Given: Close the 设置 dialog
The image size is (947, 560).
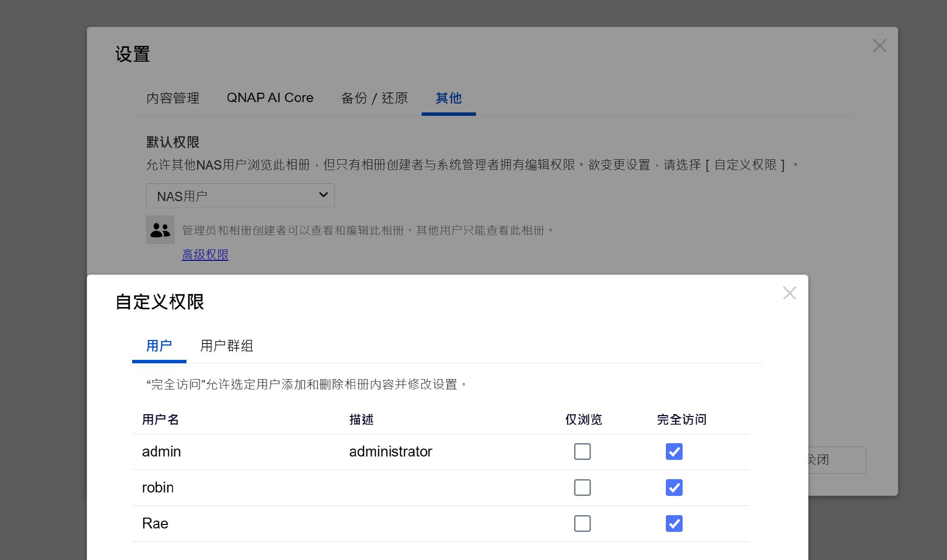Looking at the screenshot, I should pyautogui.click(x=880, y=45).
